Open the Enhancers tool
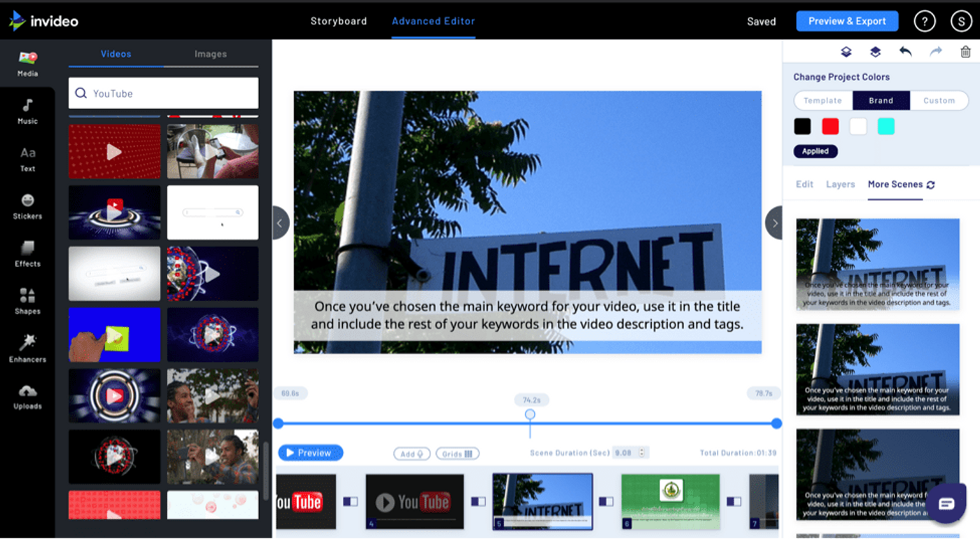Viewport: 980px width, 539px height. (27, 349)
